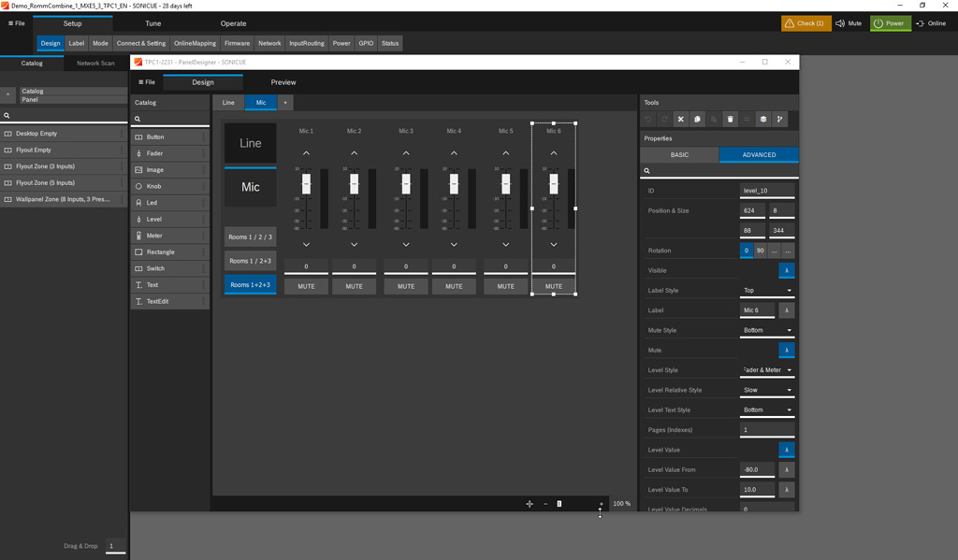Click the Cut tool scissors icon
The image size is (958, 560).
tap(681, 120)
